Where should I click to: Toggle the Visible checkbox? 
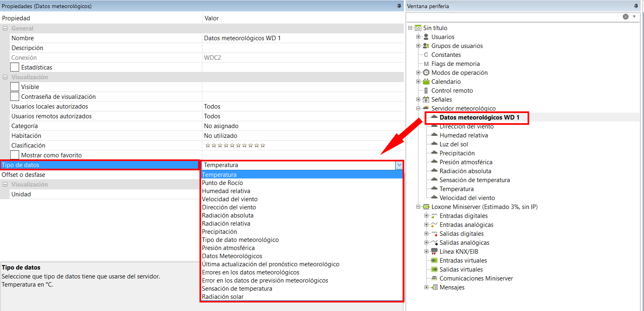coord(15,87)
